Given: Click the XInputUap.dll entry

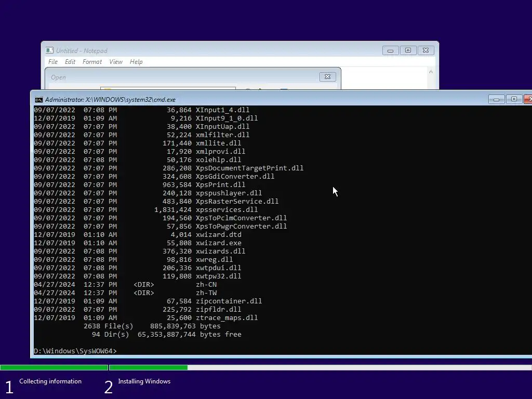Looking at the screenshot, I should (222, 127).
